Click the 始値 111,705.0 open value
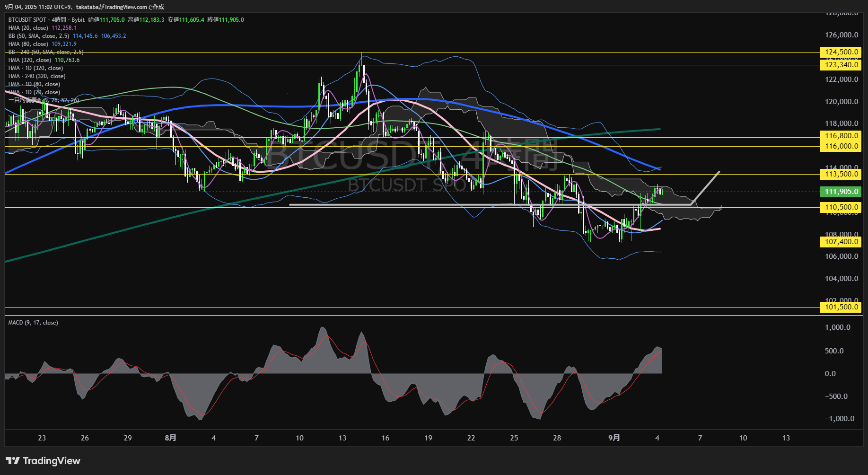 106,20
